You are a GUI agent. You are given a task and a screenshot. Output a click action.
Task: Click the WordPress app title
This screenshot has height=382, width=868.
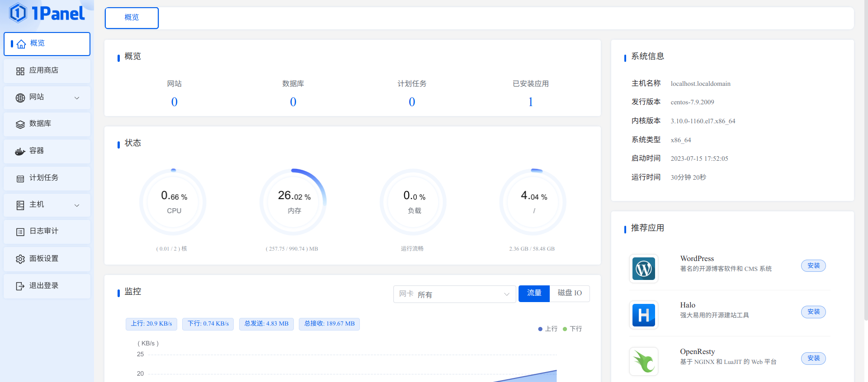coord(697,259)
